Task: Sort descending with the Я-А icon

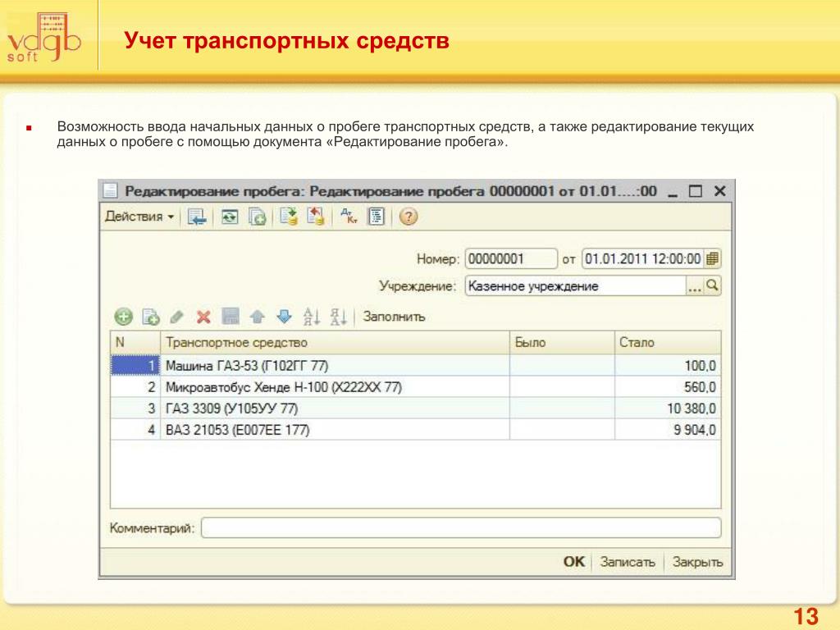Action: [x=338, y=317]
